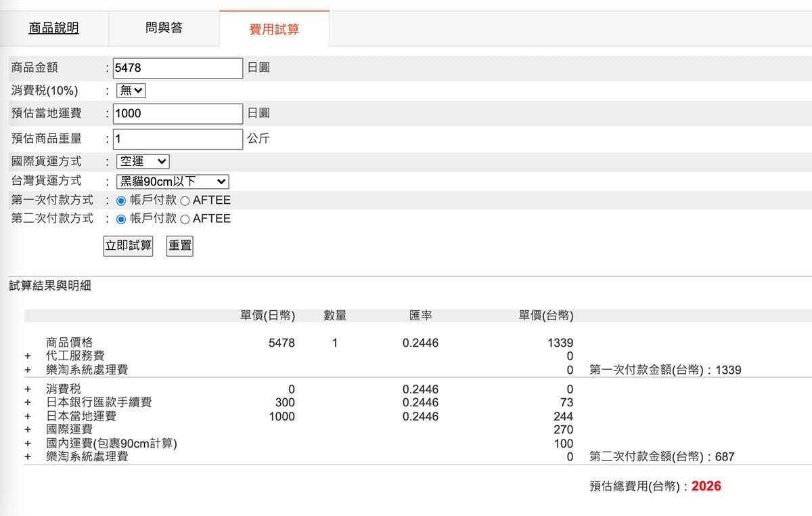
Task: Choose AFTEE radio for 第一次付款方式
Action: coord(185,200)
